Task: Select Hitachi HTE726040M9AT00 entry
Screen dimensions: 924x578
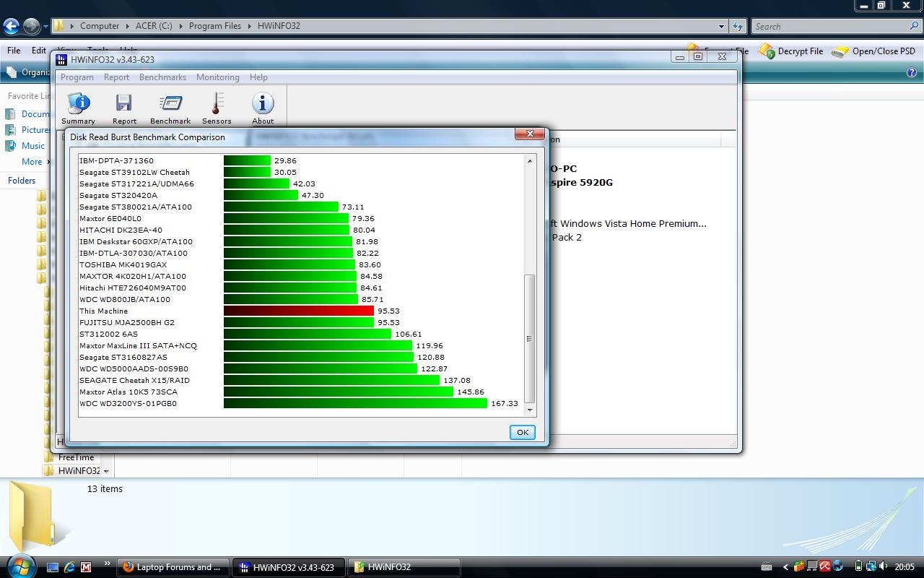Action: 133,288
